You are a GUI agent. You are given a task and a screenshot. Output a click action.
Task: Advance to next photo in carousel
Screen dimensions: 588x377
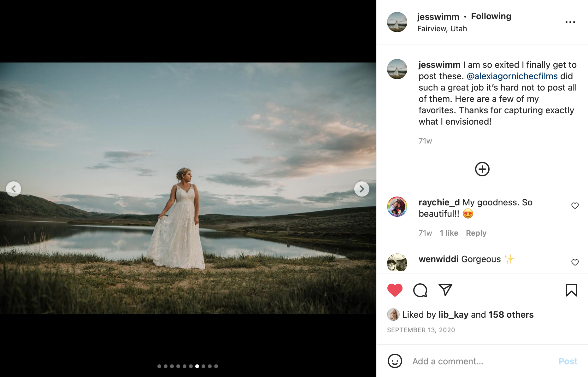tap(362, 189)
